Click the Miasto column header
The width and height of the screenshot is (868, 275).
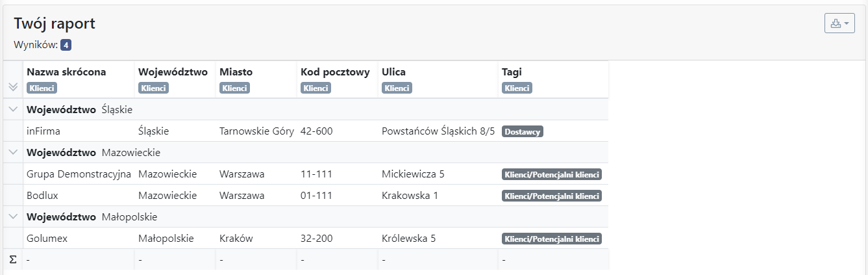point(236,72)
